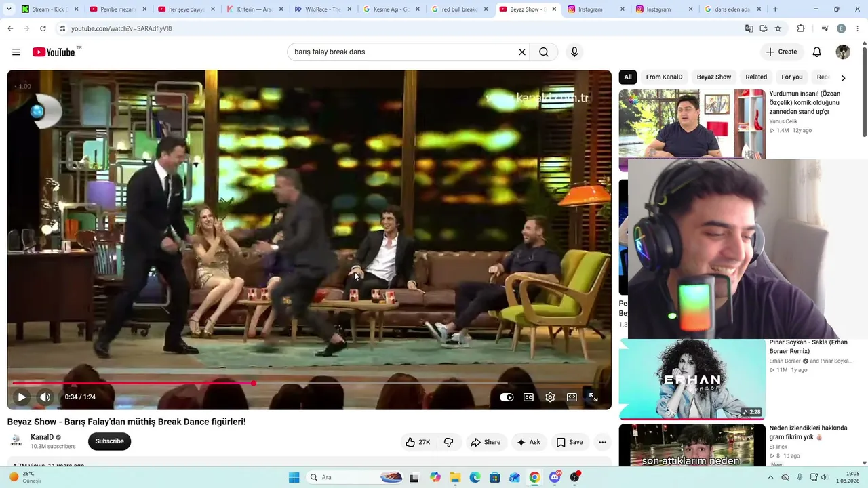This screenshot has height=488, width=868.
Task: Switch to the red bull break tab
Action: click(x=458, y=9)
